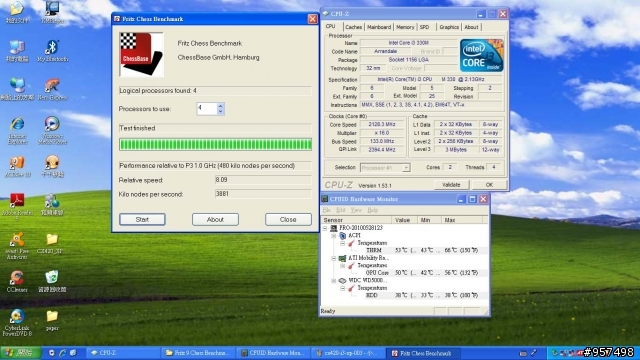Viewport: 640px width, 360px height.
Task: Collapse Temperatures under ACPI
Action: [343, 243]
